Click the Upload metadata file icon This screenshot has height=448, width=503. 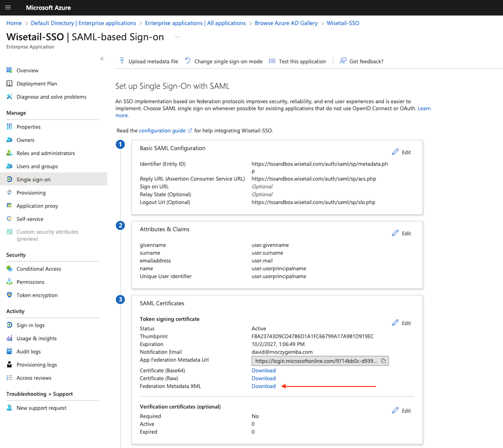[x=122, y=61]
